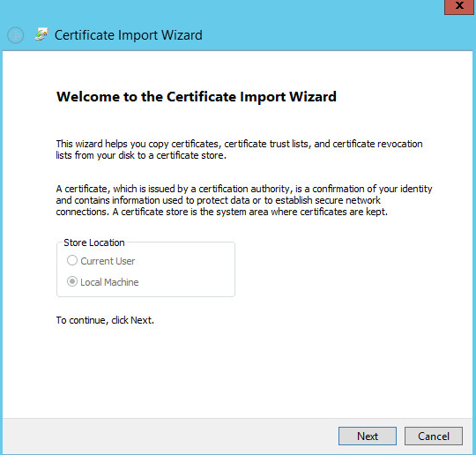Viewport: 476px width, 455px height.
Task: Click the 'To continue, click Next.' text
Action: click(105, 320)
